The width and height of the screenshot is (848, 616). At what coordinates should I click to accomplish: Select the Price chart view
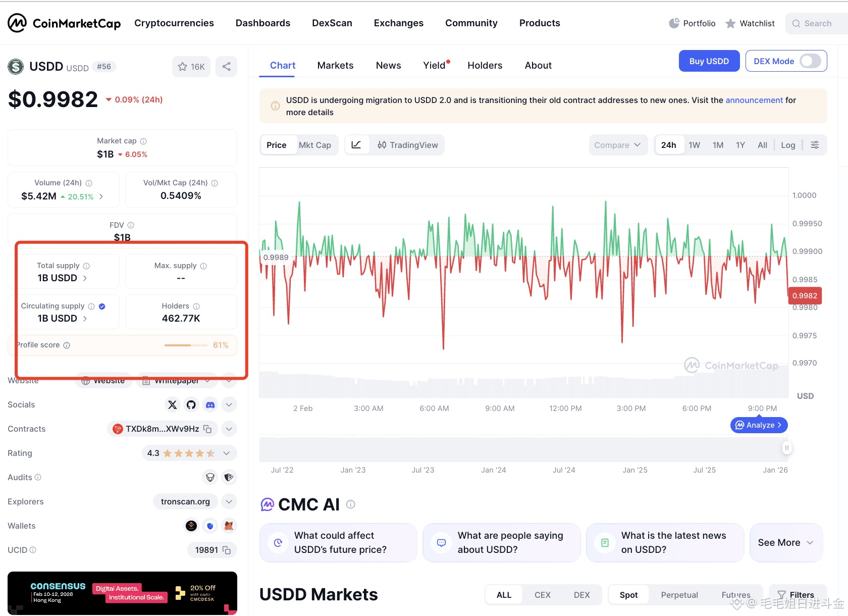(277, 145)
